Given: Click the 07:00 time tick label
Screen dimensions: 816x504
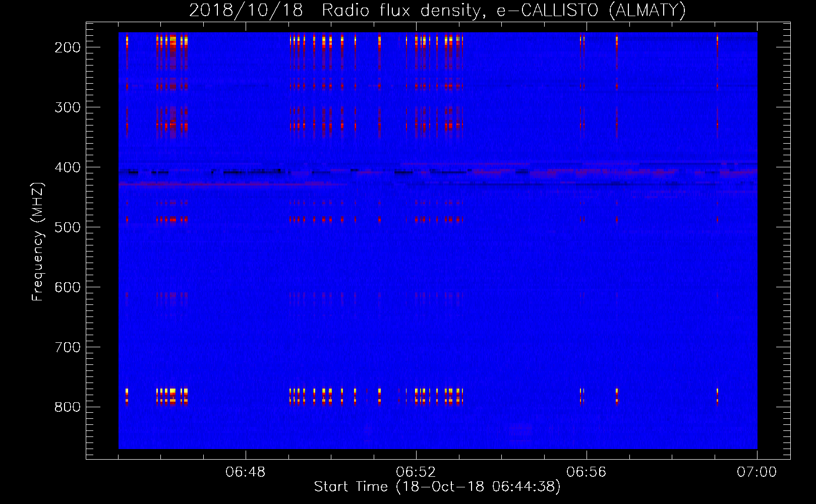Looking at the screenshot, I should point(757,472).
